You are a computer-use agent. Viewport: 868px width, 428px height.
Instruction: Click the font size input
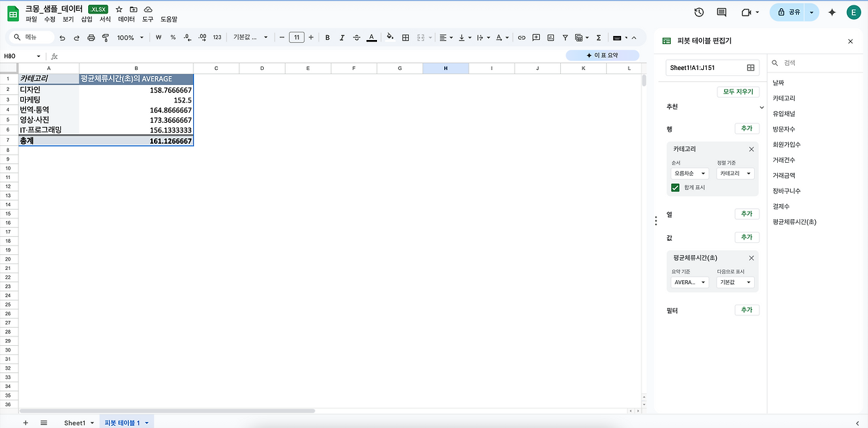click(x=296, y=38)
